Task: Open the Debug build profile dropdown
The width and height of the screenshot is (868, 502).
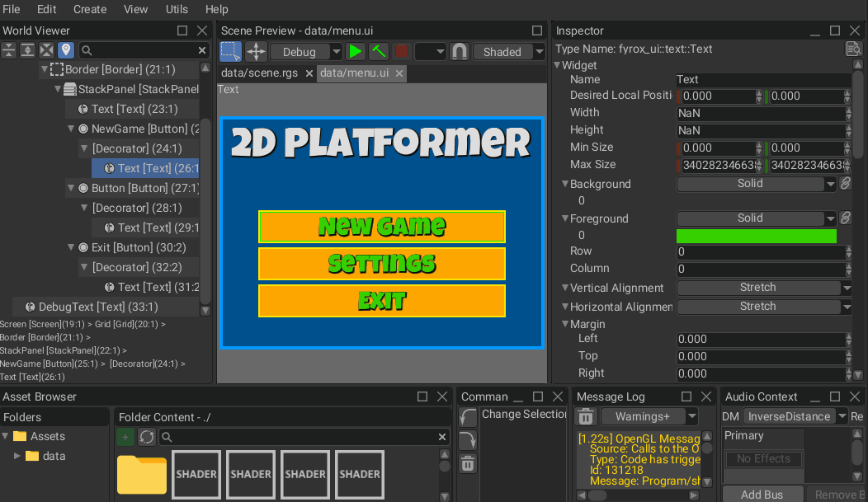Action: 306,51
